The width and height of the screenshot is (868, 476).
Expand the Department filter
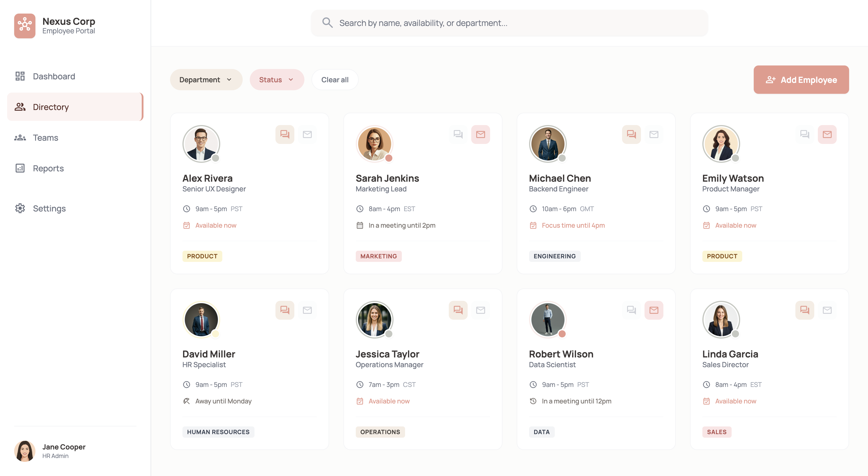(x=206, y=79)
